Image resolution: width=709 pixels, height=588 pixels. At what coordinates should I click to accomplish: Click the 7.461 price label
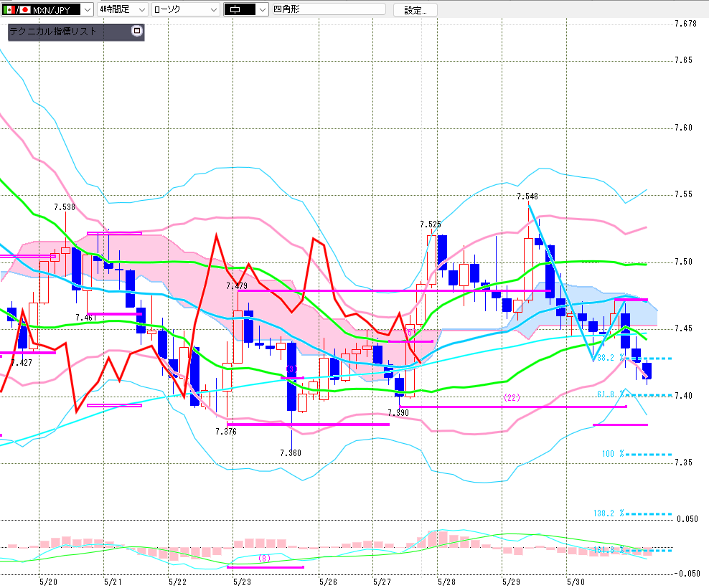tap(86, 318)
